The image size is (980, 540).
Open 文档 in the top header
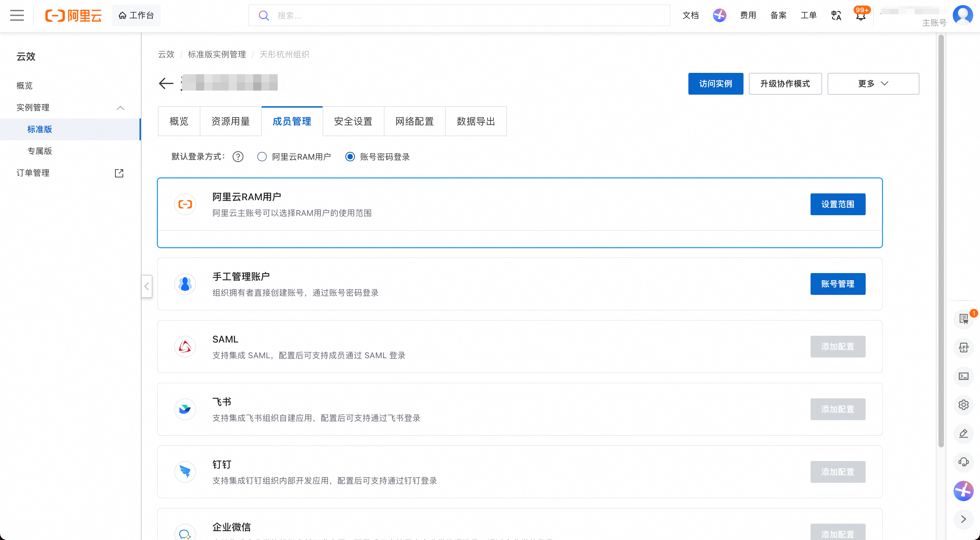tap(690, 15)
